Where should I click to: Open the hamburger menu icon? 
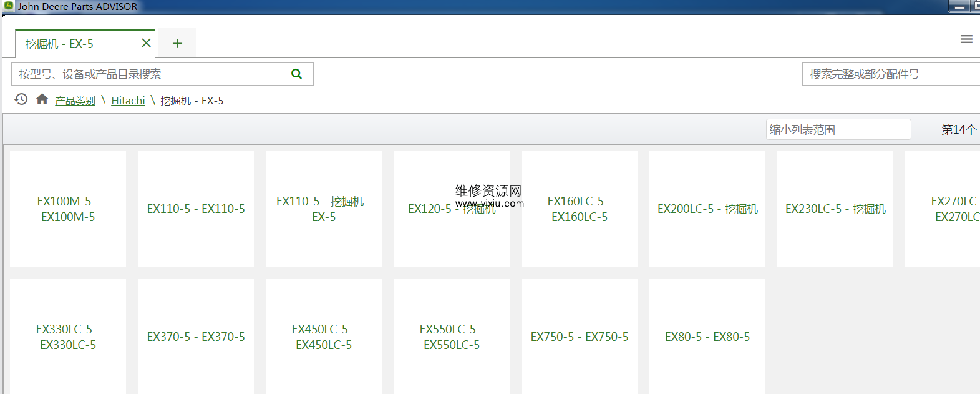966,39
